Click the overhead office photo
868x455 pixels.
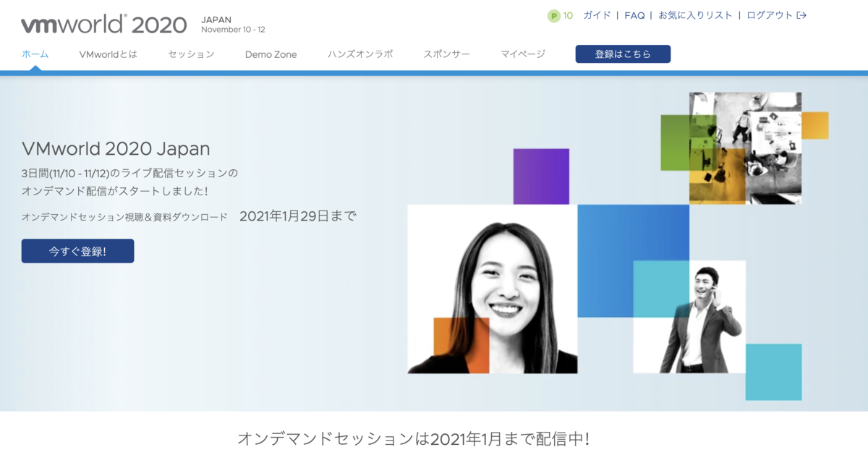pyautogui.click(x=745, y=148)
